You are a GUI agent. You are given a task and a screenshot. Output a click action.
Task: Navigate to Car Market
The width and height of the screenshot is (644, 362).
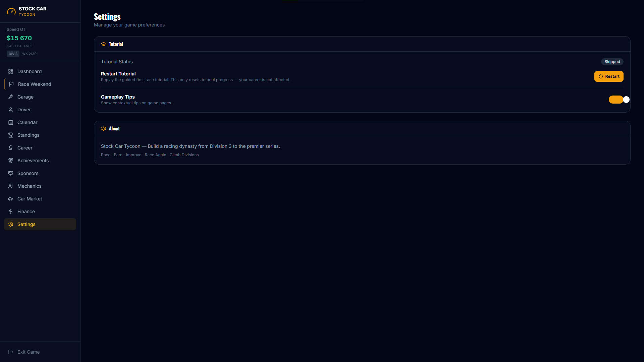click(x=40, y=199)
